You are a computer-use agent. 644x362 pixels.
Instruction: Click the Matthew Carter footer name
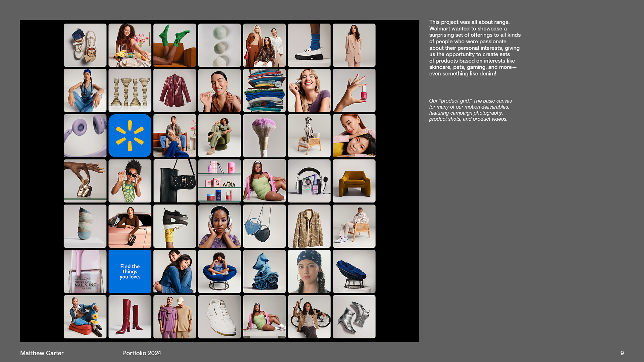(42, 353)
